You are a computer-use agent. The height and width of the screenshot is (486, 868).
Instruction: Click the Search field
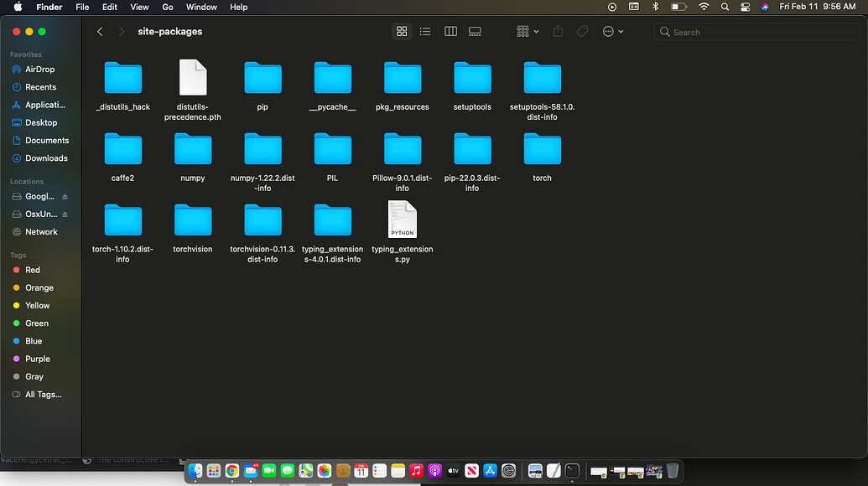coord(755,32)
